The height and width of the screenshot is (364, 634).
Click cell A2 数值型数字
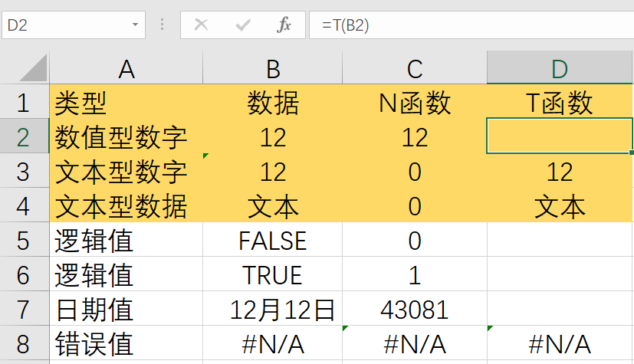(x=126, y=136)
